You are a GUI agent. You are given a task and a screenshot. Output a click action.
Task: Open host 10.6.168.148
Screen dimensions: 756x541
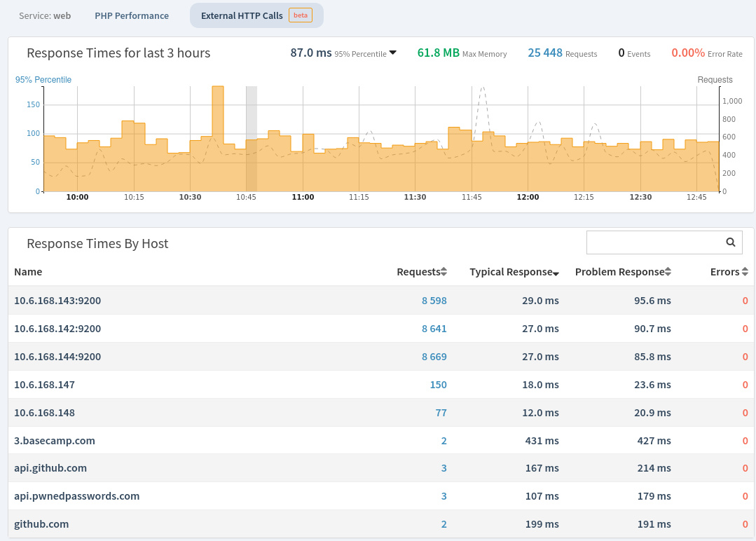coord(44,412)
